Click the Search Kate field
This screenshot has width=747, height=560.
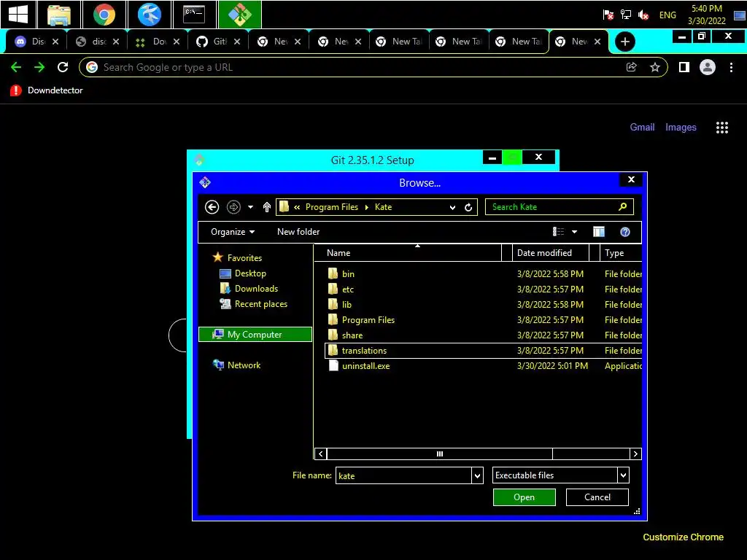[560, 207]
